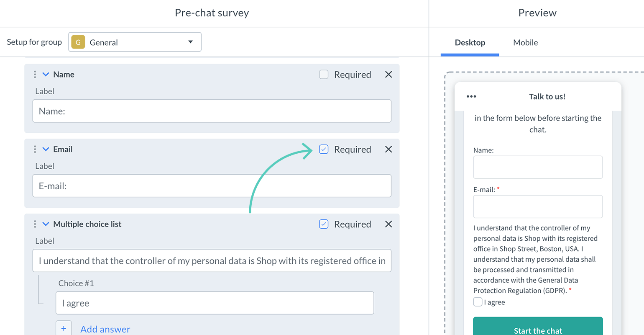Click the Start the chat button
Screen dimensions: 644x335
pos(538,326)
